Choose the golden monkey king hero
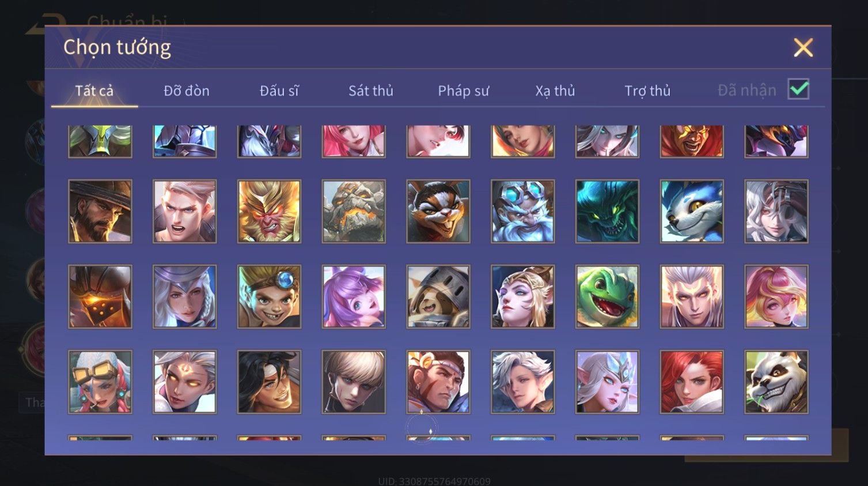The width and height of the screenshot is (868, 486). (269, 211)
